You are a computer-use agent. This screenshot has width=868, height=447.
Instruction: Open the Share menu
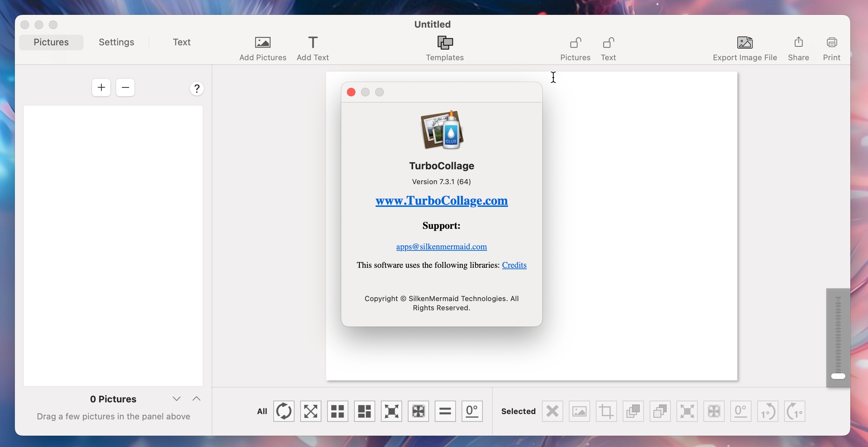798,42
